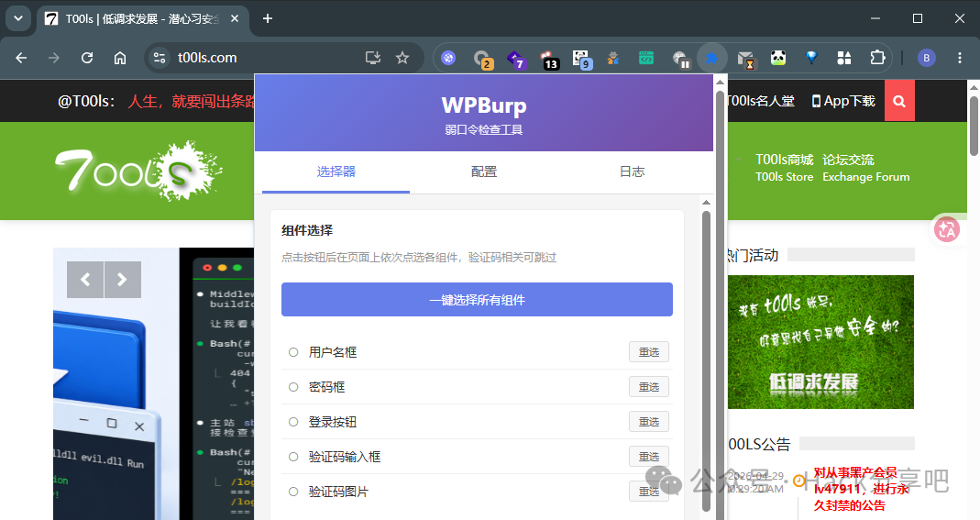Click the 弱口令检查工具 subtitle text
The image size is (980, 520).
(x=484, y=130)
